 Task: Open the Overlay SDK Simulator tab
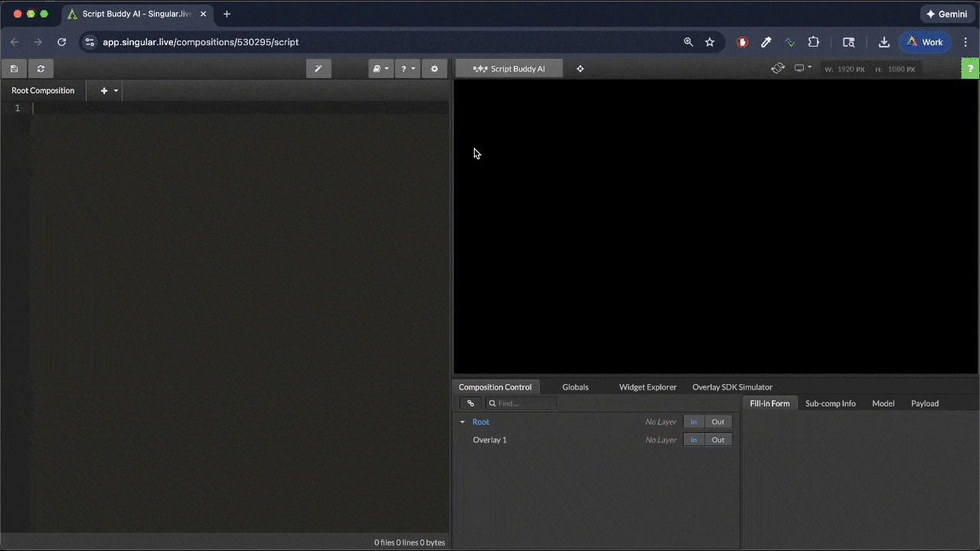click(x=732, y=387)
